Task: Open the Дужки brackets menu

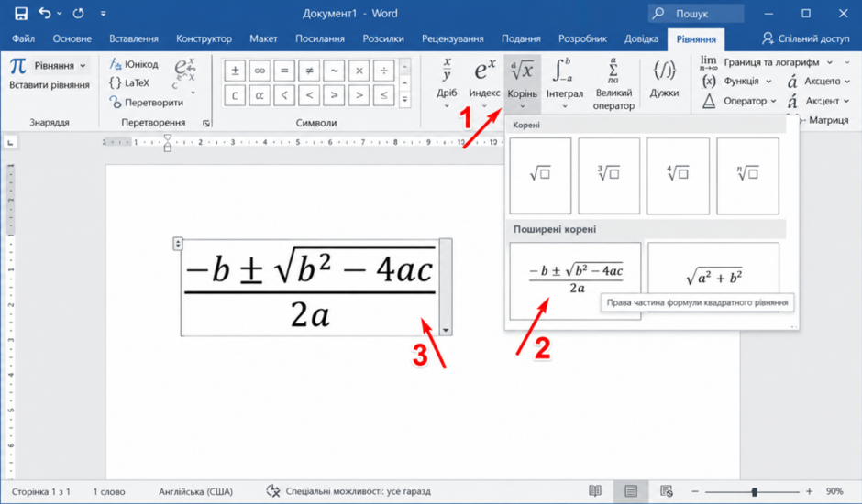Action: coord(664,80)
